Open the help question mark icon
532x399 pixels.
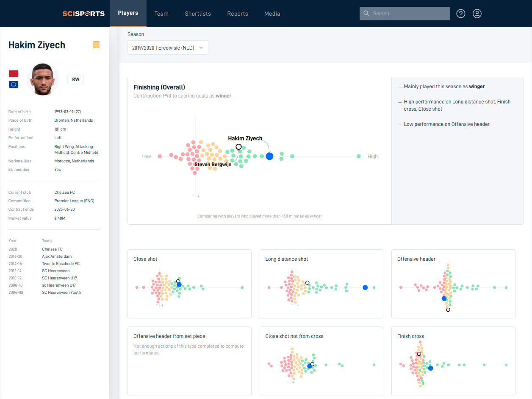461,14
